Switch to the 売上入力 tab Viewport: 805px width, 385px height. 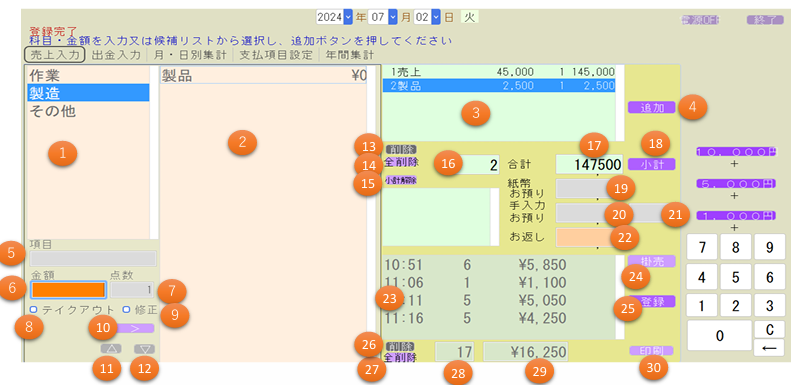click(54, 54)
